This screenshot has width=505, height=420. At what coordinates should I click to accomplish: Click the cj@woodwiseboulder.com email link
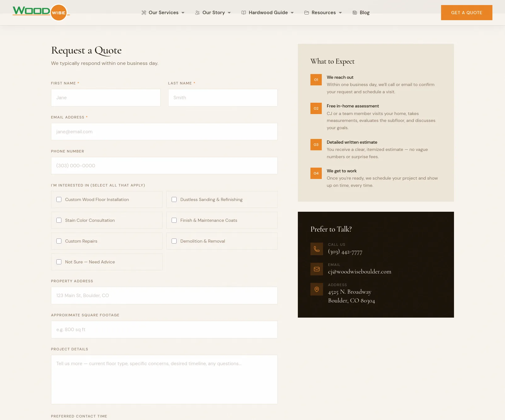point(360,272)
